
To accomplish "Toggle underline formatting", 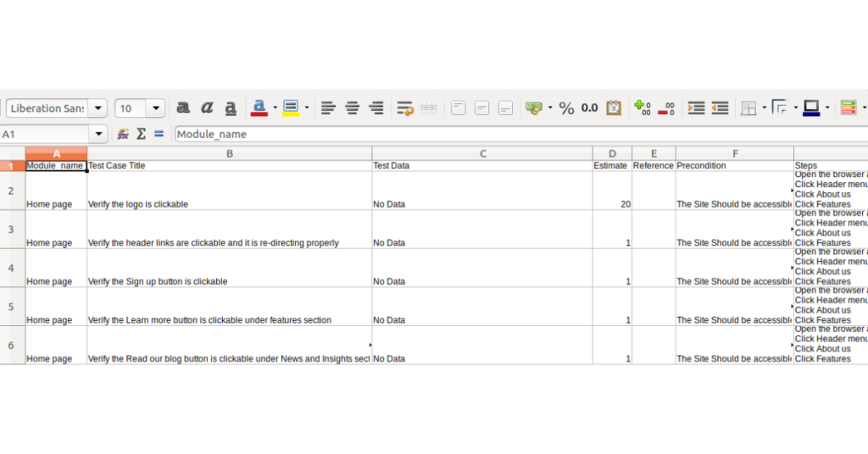I will 231,108.
